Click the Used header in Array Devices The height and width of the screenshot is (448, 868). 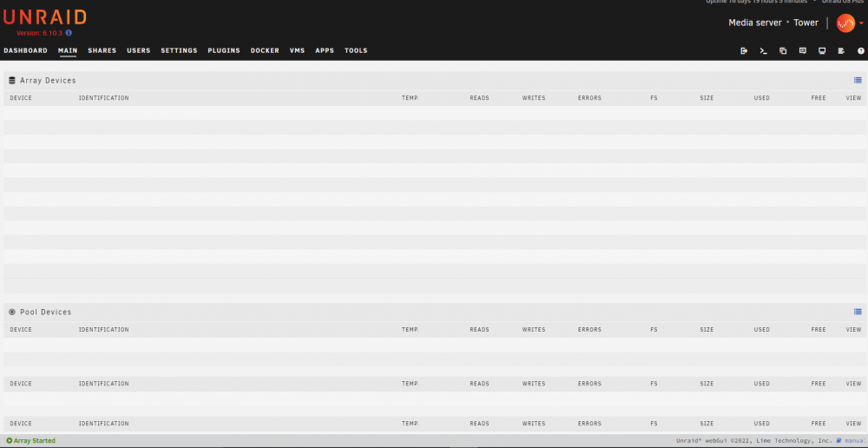762,98
